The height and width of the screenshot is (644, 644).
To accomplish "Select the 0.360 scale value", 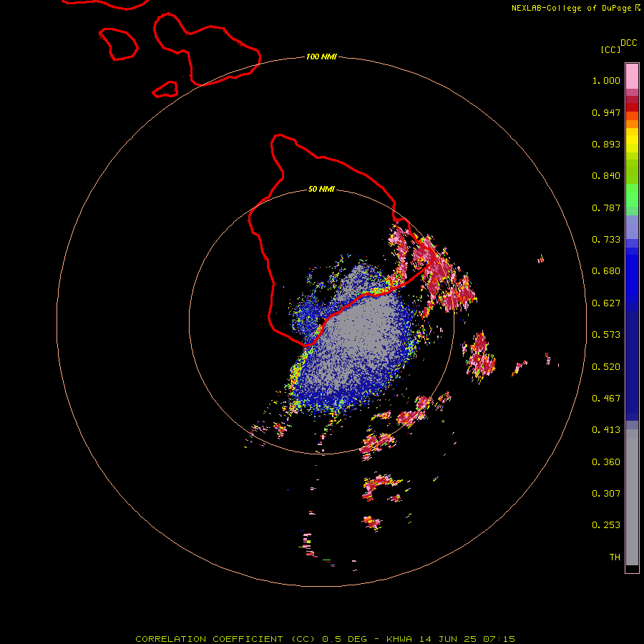I will click(x=606, y=462).
